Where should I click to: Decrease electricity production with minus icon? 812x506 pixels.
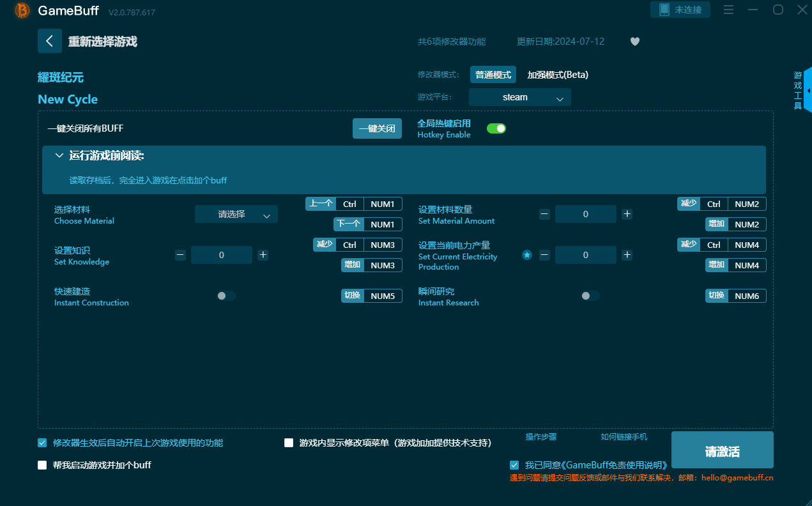coord(544,255)
